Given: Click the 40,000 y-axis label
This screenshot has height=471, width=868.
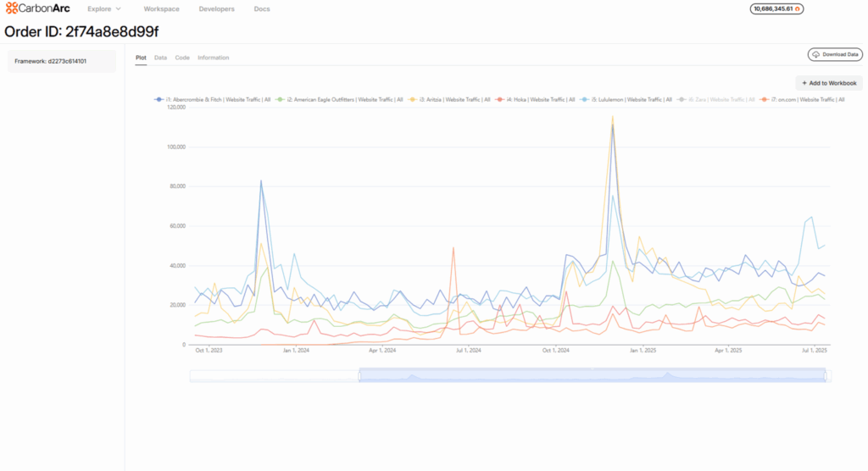Looking at the screenshot, I should (178, 266).
